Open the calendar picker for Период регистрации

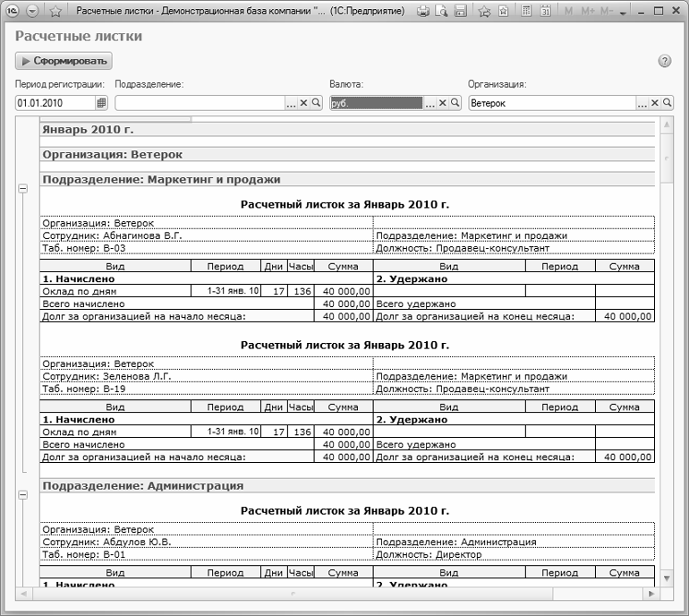[x=101, y=103]
